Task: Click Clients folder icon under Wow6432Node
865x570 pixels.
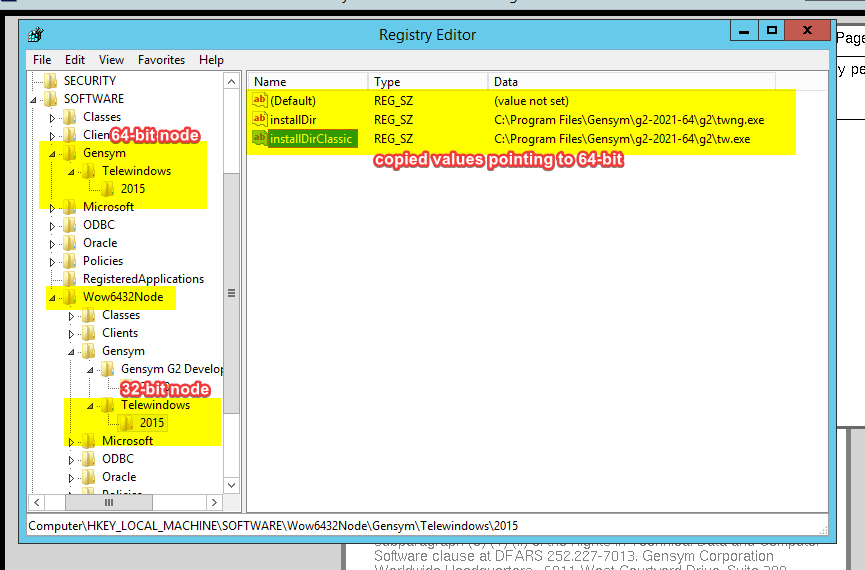Action: coord(89,333)
